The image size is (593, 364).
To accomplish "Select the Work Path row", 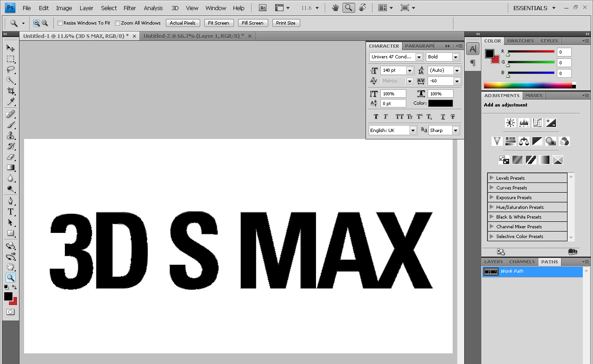I will [x=532, y=271].
